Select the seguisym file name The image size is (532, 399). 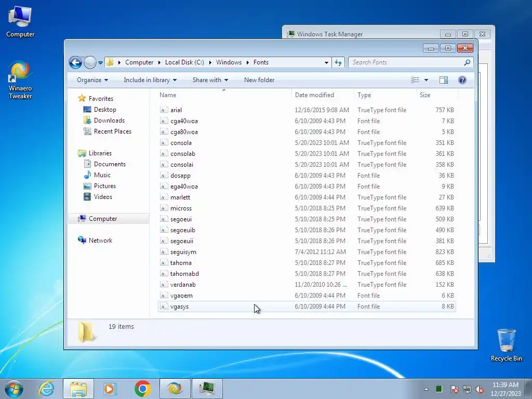[183, 252]
